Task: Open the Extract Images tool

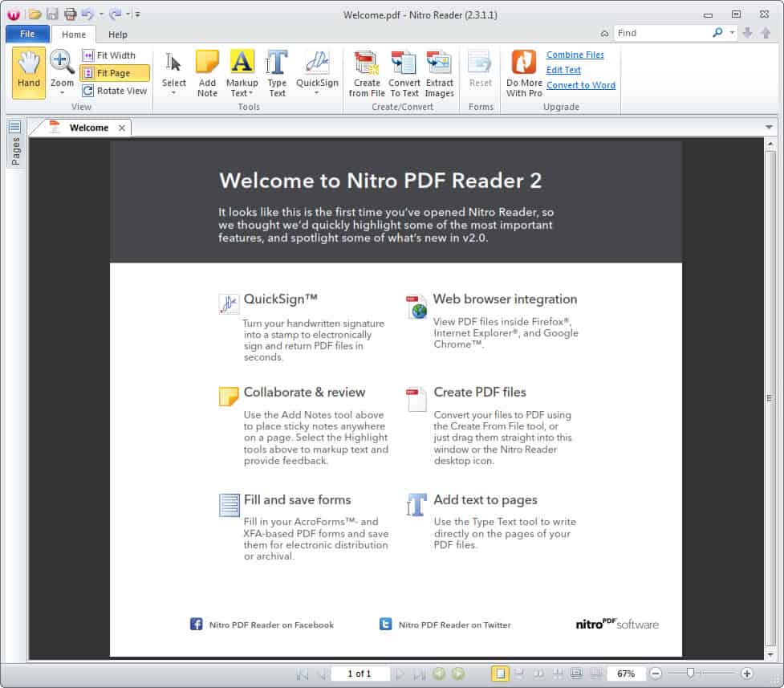Action: tap(440, 71)
